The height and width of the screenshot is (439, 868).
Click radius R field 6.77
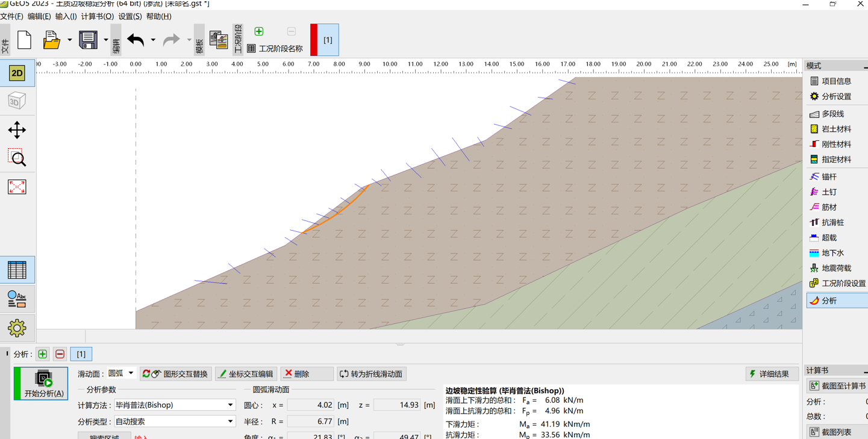311,422
